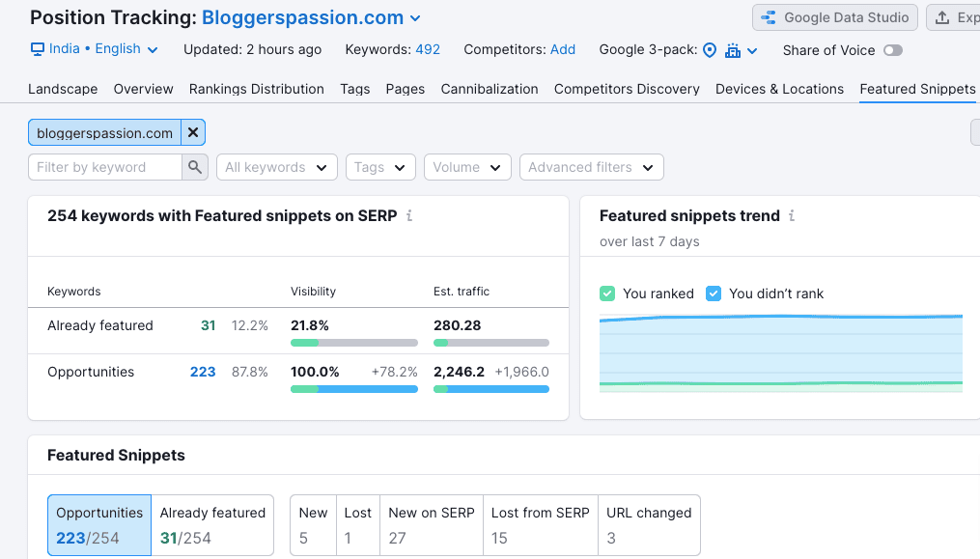Image resolution: width=980 pixels, height=559 pixels.
Task: Expand the Advanced filters dropdown
Action: tap(591, 166)
